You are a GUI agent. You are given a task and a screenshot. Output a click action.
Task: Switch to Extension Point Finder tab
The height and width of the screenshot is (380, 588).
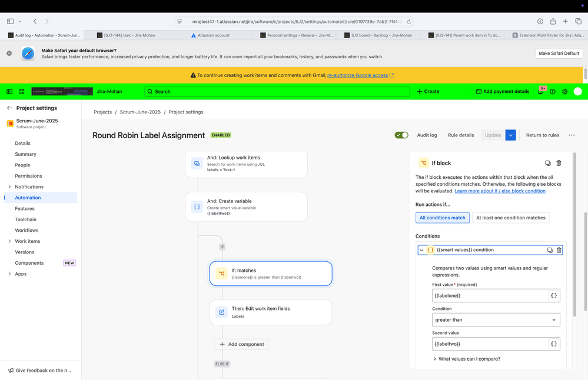point(547,35)
